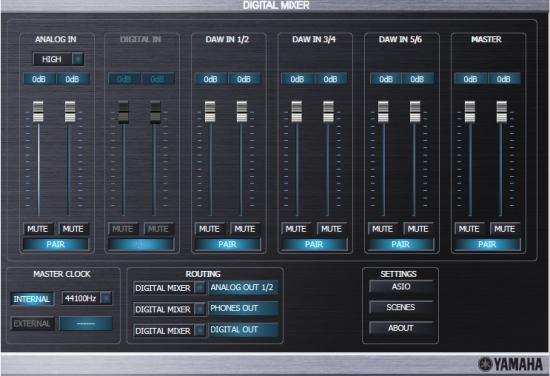The width and height of the screenshot is (550, 376).
Task: Toggle PAIR on the ANALOG IN channels
Action: [x=56, y=244]
